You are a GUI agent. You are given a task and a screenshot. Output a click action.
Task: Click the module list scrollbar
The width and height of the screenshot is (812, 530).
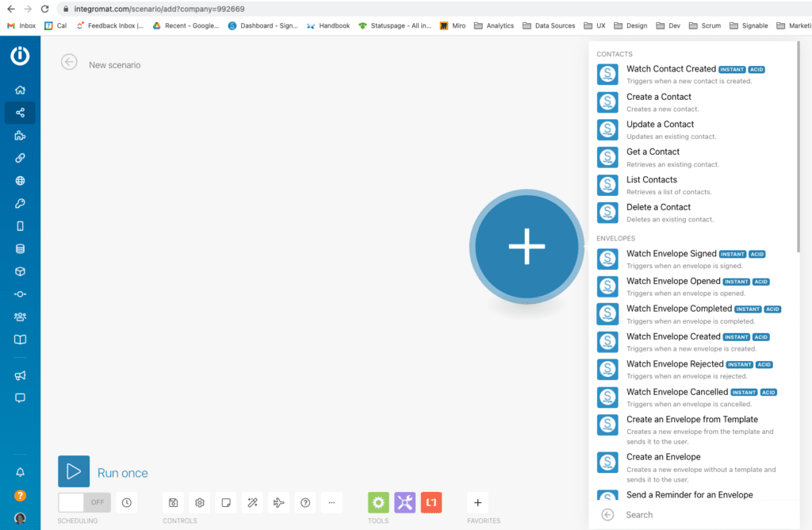[x=799, y=159]
